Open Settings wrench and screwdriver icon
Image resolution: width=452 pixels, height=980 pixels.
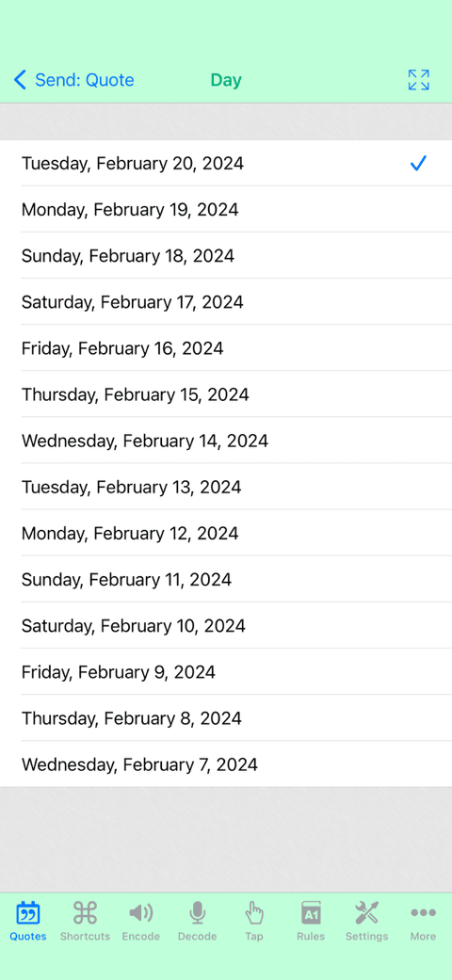(x=367, y=913)
